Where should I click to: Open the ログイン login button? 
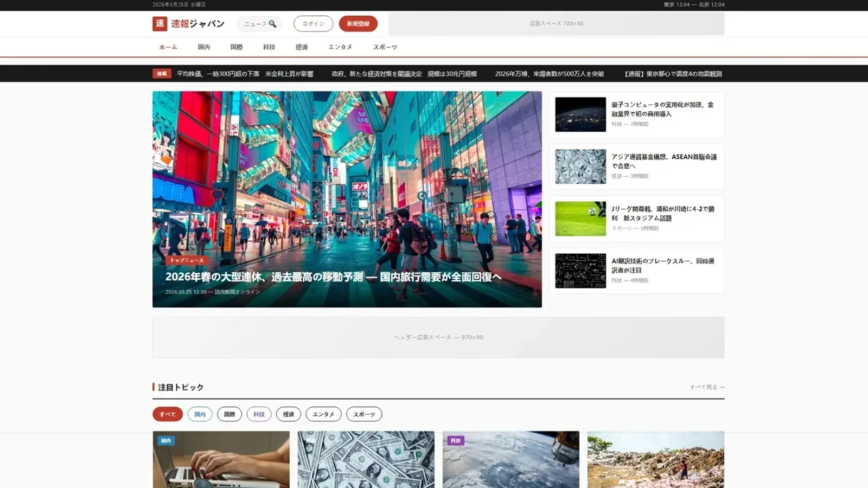[x=313, y=24]
